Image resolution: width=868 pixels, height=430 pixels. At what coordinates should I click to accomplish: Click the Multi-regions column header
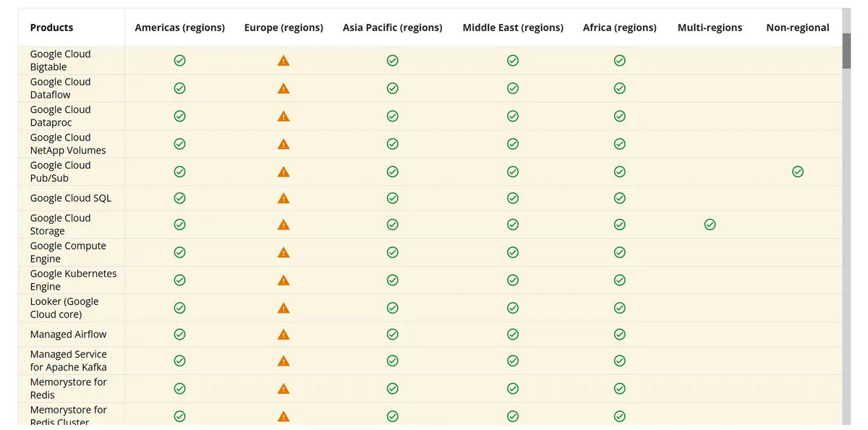pyautogui.click(x=710, y=28)
